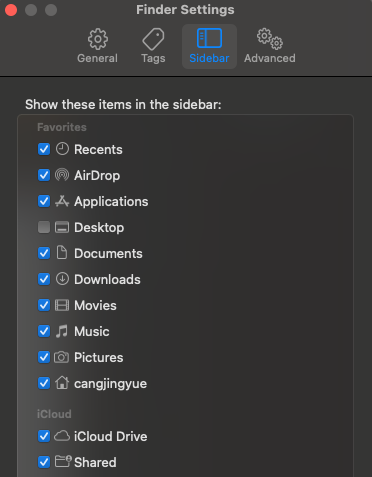Click the iCloud Drive cloud icon

(x=62, y=436)
